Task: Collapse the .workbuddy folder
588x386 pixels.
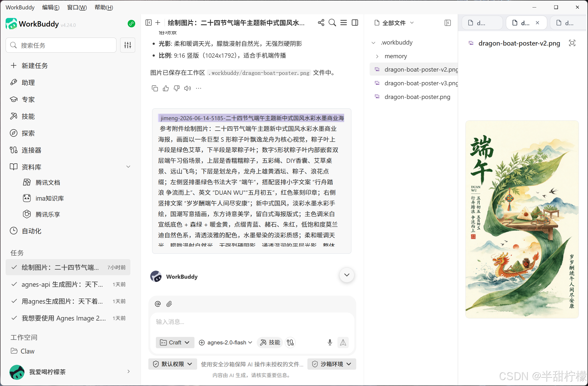Action: click(x=373, y=43)
